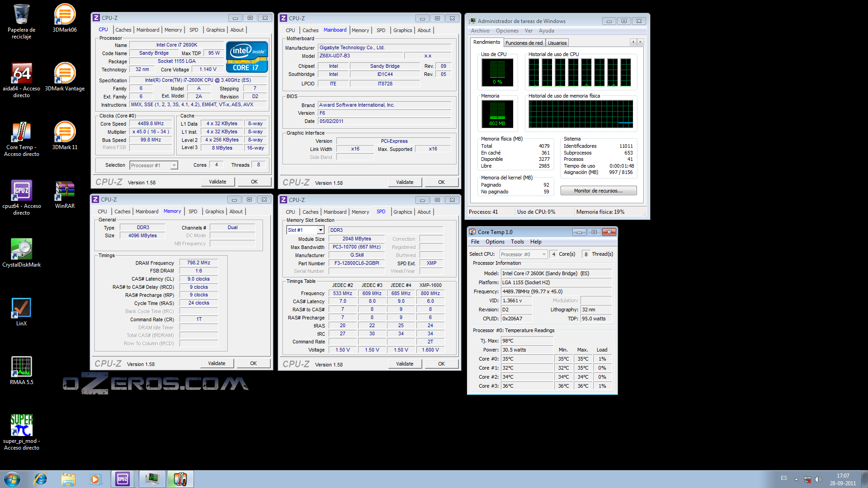Click the Windows Start orb
The width and height of the screenshot is (868, 488).
point(12,479)
